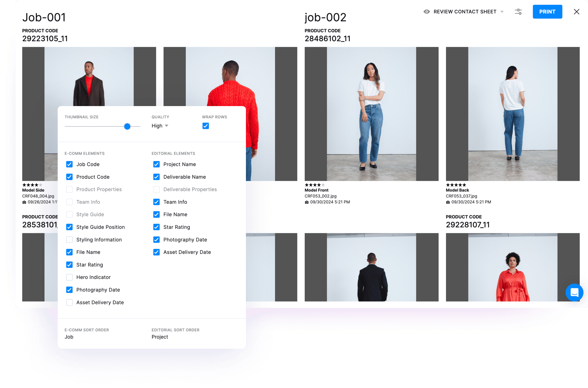
Task: Drag the Thumbnail Size slider
Action: pos(128,126)
